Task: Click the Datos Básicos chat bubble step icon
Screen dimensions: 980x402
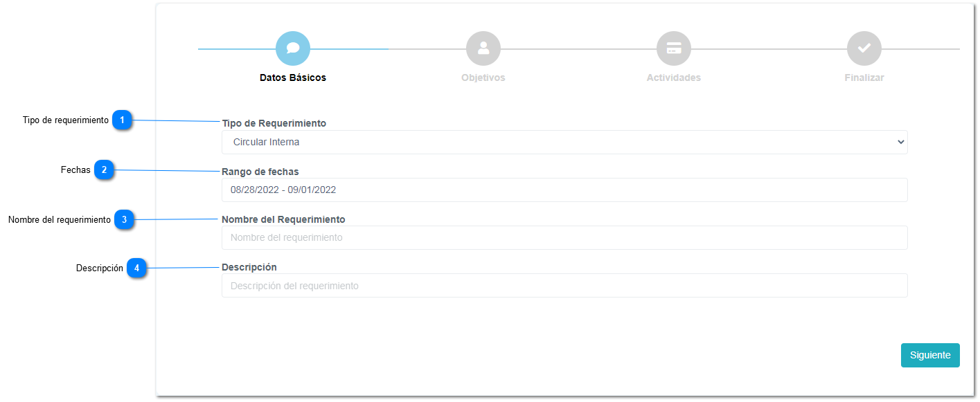Action: point(293,48)
